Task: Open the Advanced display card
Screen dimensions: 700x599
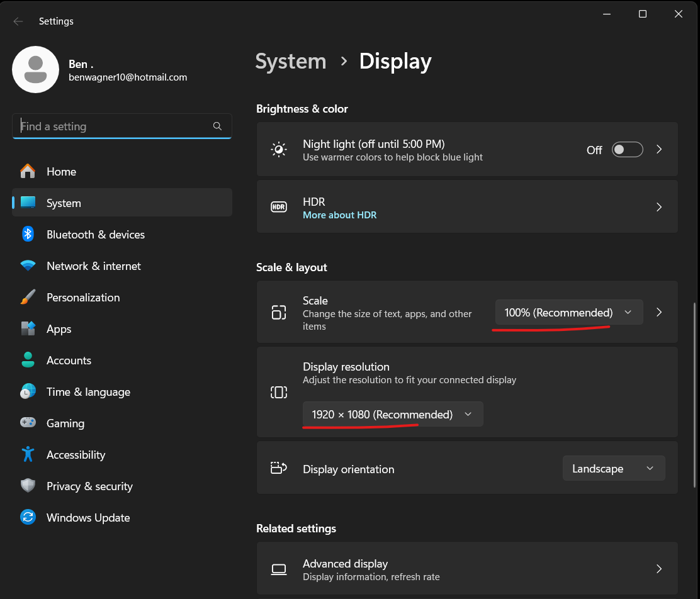Action: [467, 569]
